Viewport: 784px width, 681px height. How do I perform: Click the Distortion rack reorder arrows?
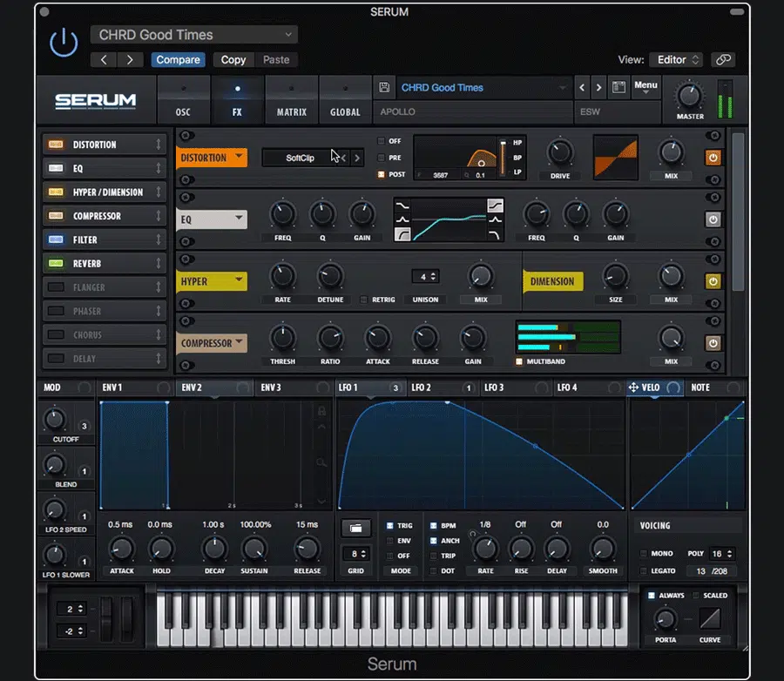pos(158,145)
